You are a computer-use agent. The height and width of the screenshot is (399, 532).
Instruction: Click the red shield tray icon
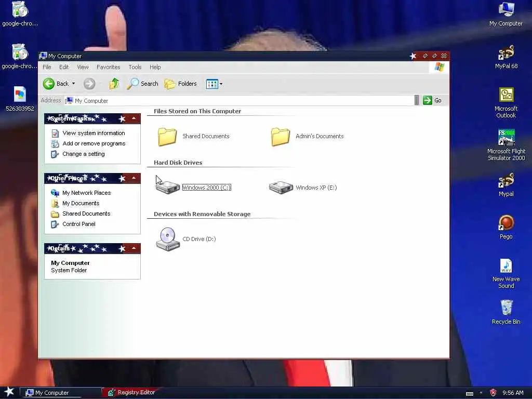pyautogui.click(x=493, y=393)
